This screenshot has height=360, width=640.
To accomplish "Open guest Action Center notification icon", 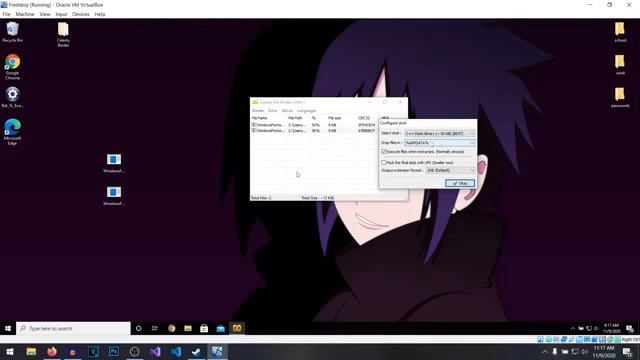I will (630, 328).
